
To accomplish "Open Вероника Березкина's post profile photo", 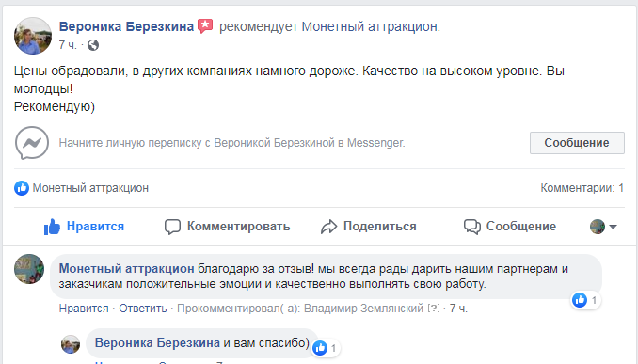I will (33, 36).
